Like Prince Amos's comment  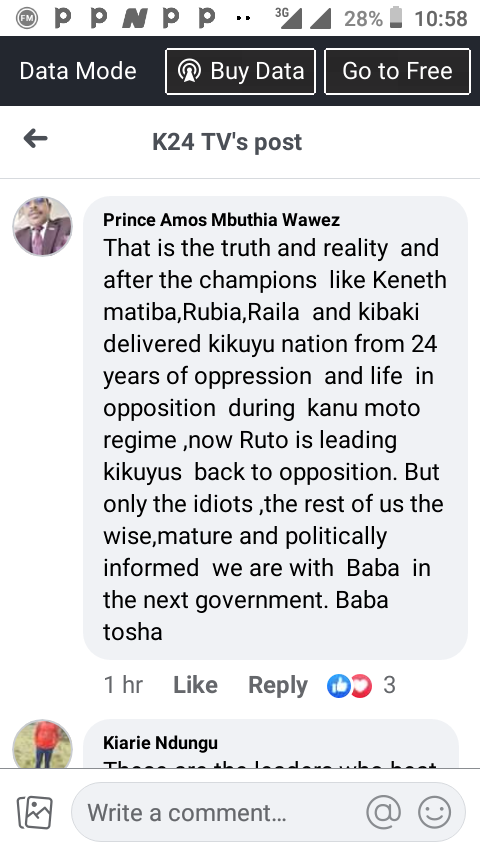point(195,685)
